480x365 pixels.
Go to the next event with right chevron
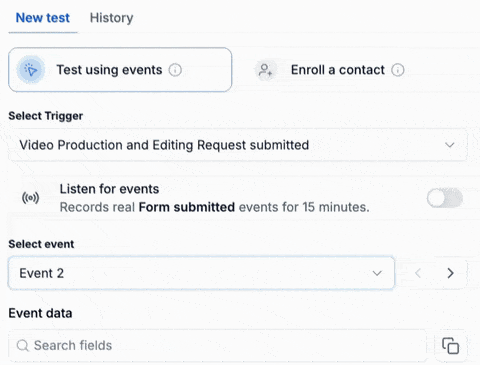[x=450, y=273]
